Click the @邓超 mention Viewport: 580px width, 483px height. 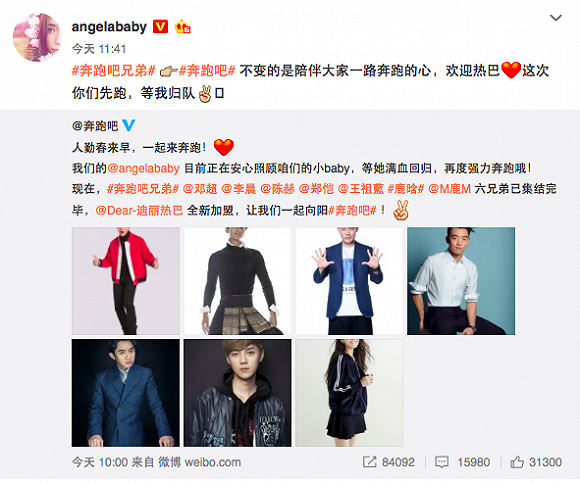pos(200,189)
